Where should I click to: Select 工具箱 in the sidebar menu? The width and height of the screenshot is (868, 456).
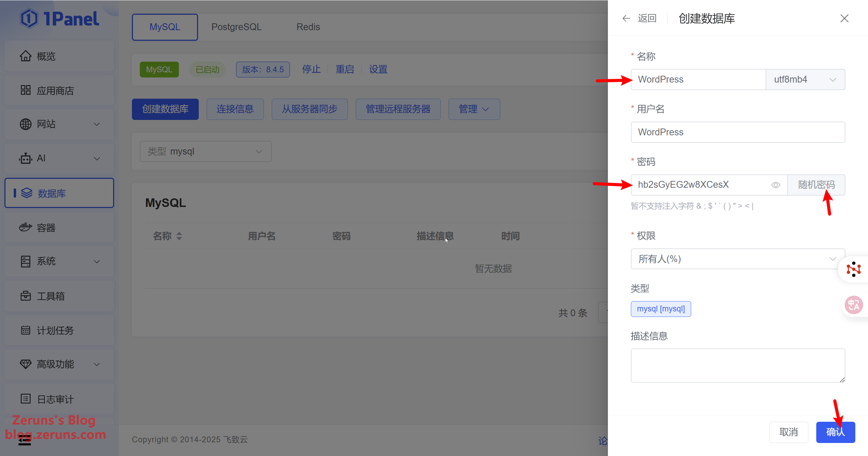click(x=59, y=296)
